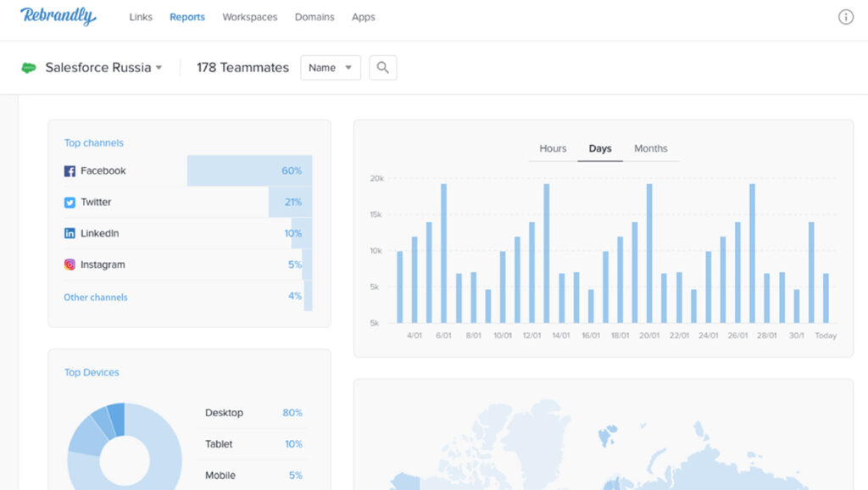
Task: Open the Reports menu
Action: pos(187,17)
